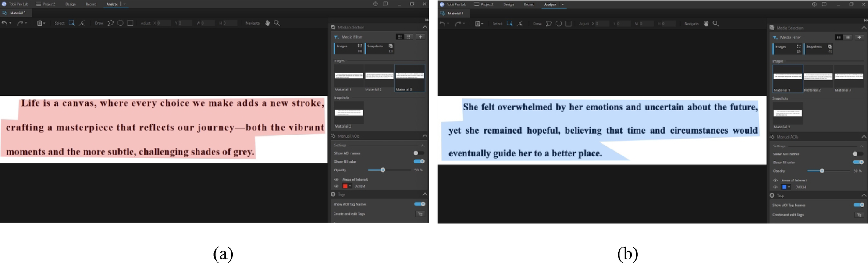
Task: Switch to list view in window (a) Media Filter
Action: [x=409, y=37]
